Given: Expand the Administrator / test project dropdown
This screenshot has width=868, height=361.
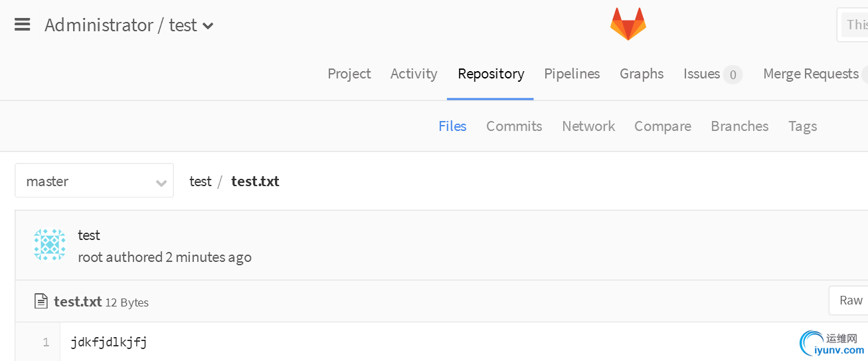Looking at the screenshot, I should pyautogui.click(x=208, y=26).
